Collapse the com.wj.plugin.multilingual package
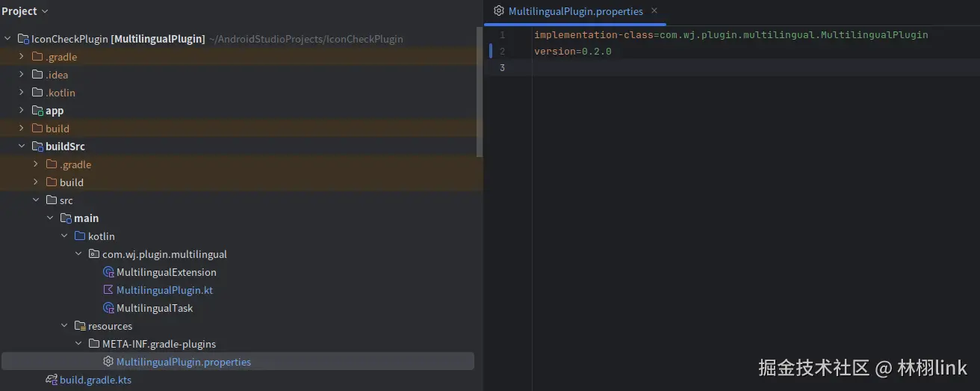 [78, 254]
